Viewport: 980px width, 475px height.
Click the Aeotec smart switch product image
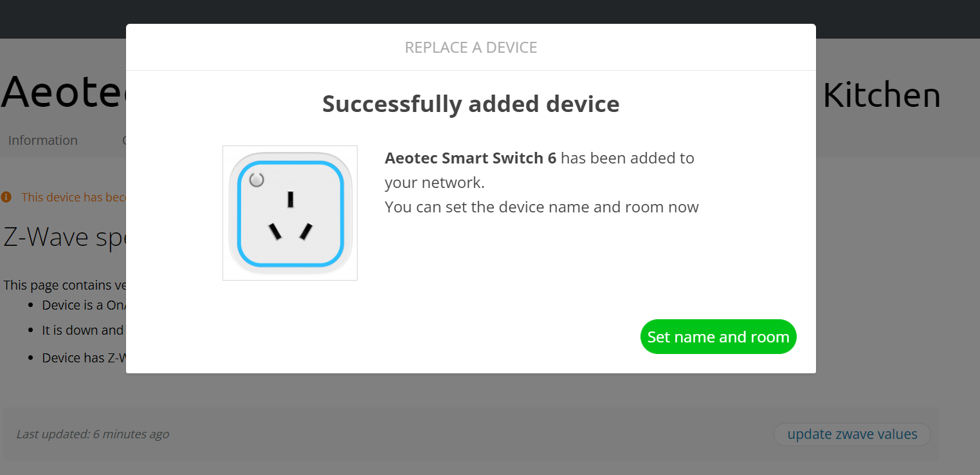pos(289,213)
